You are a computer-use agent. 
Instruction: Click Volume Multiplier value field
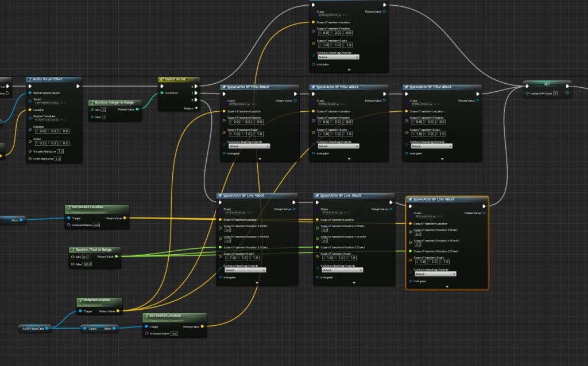pyautogui.click(x=60, y=151)
